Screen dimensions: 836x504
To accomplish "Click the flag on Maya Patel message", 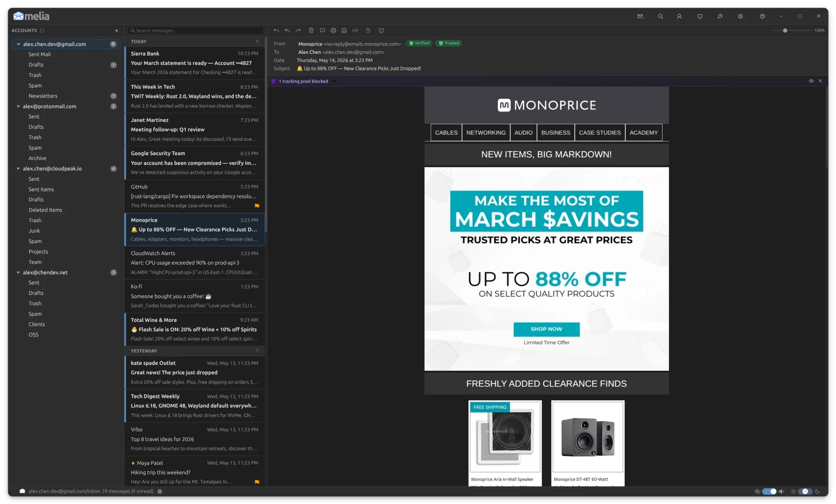I will tap(257, 482).
